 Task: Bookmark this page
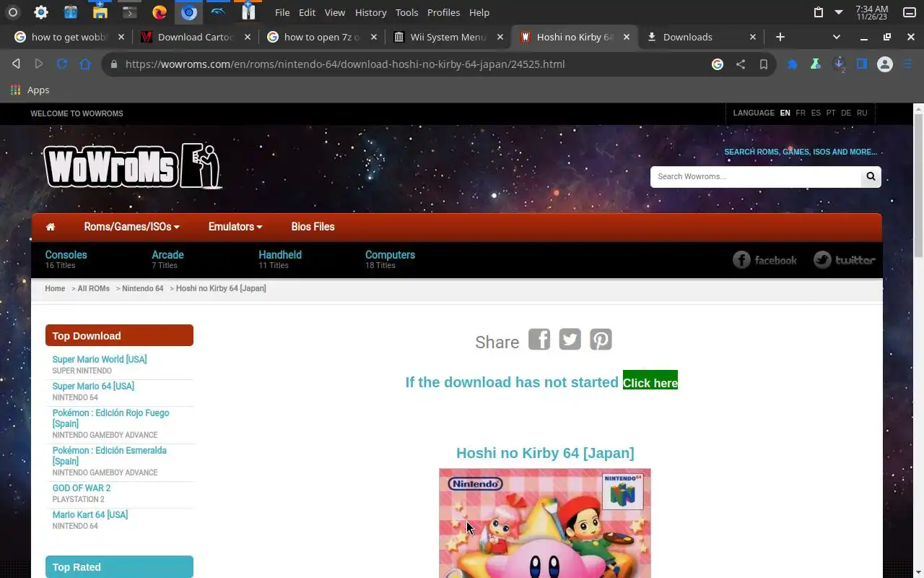pyautogui.click(x=763, y=64)
